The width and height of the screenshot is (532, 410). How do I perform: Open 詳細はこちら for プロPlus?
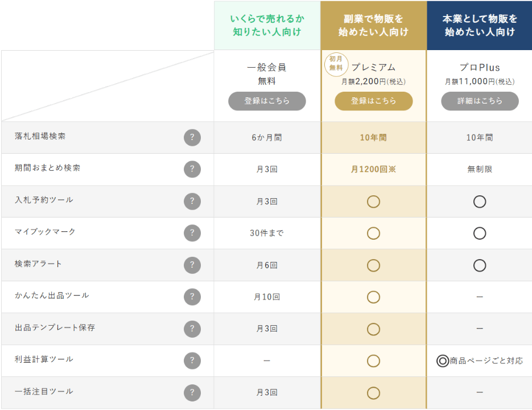[x=480, y=101]
